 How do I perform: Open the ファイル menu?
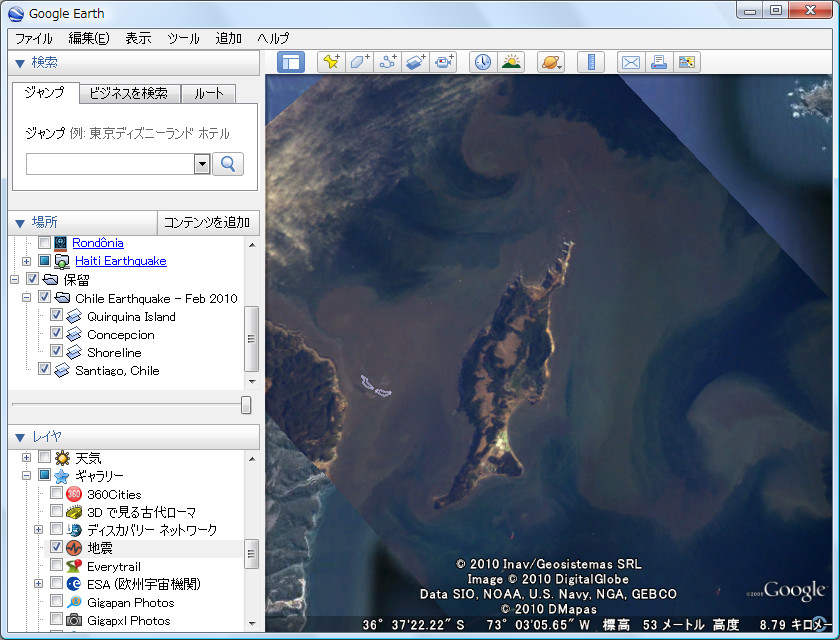[x=34, y=39]
